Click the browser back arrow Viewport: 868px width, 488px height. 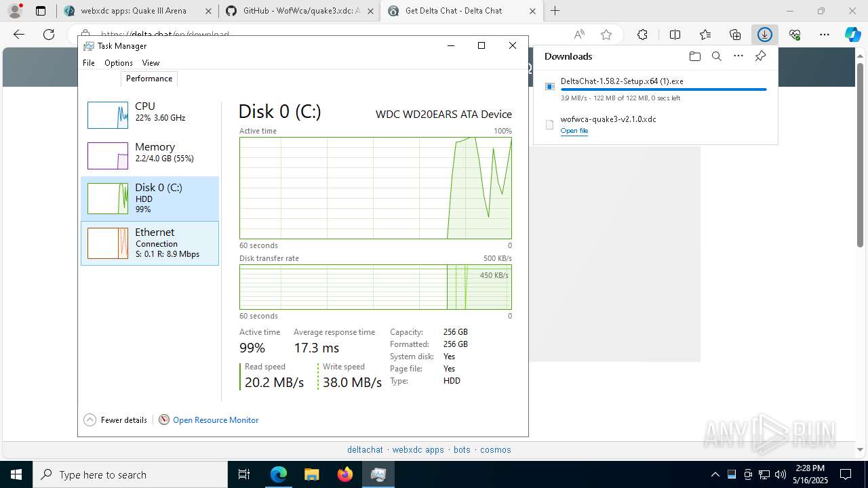[19, 35]
